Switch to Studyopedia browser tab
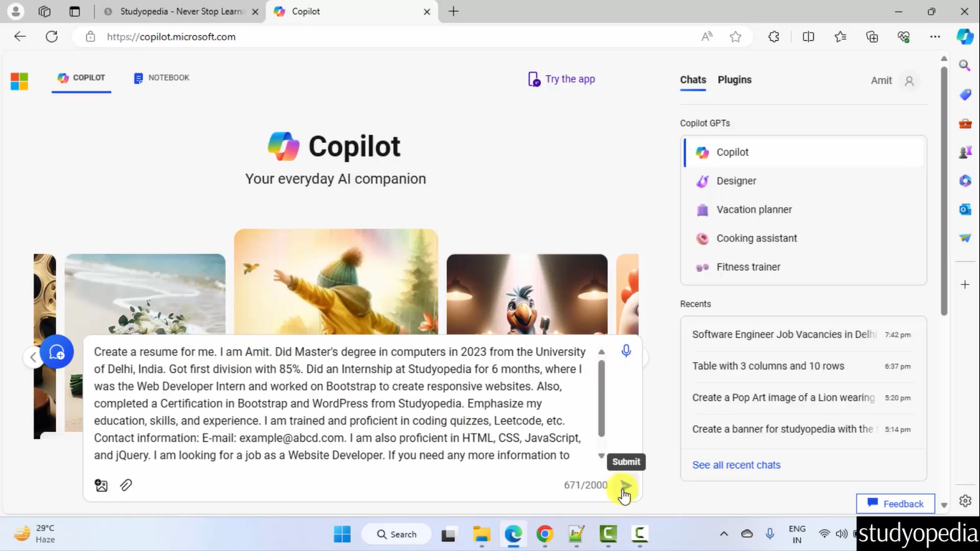This screenshot has height=551, width=980. point(180,11)
